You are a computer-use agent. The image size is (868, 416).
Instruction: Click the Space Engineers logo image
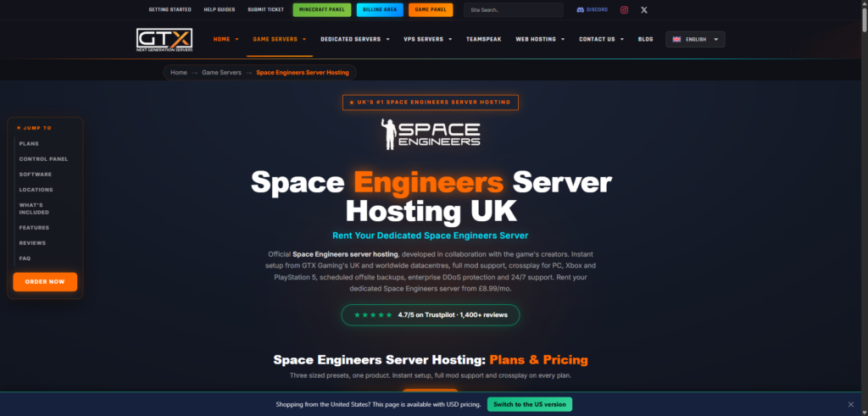(431, 133)
